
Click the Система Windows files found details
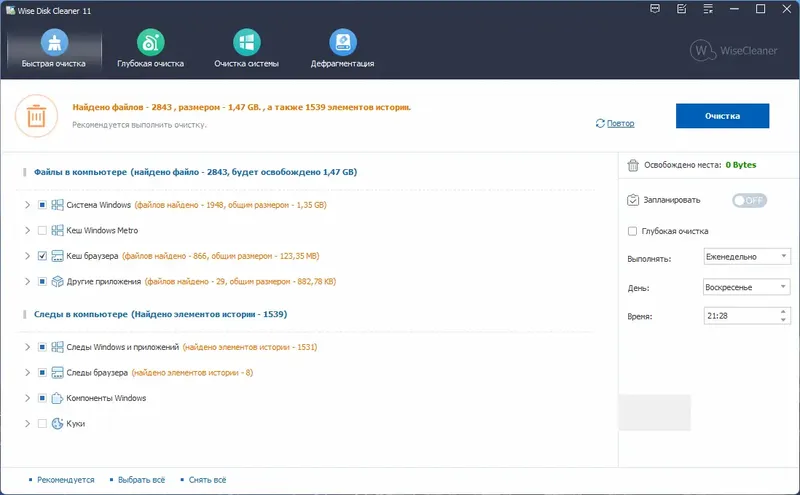[x=231, y=205]
